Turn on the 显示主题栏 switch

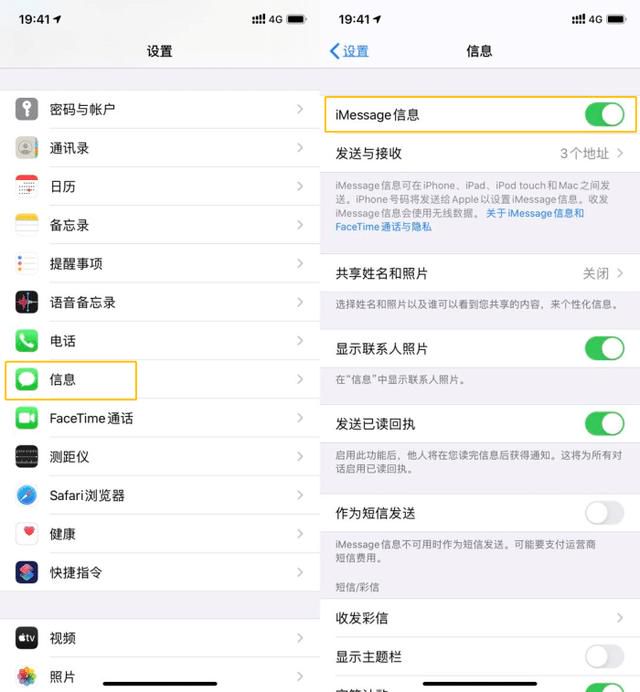pyautogui.click(x=604, y=657)
